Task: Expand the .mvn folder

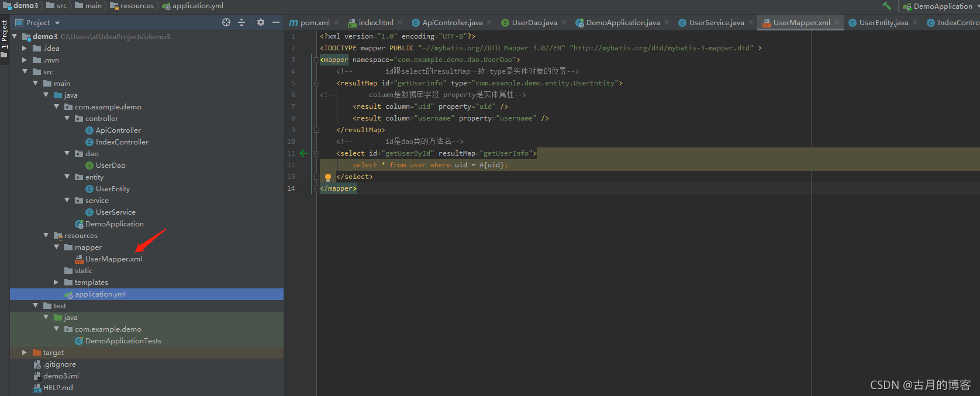Action: pos(25,60)
